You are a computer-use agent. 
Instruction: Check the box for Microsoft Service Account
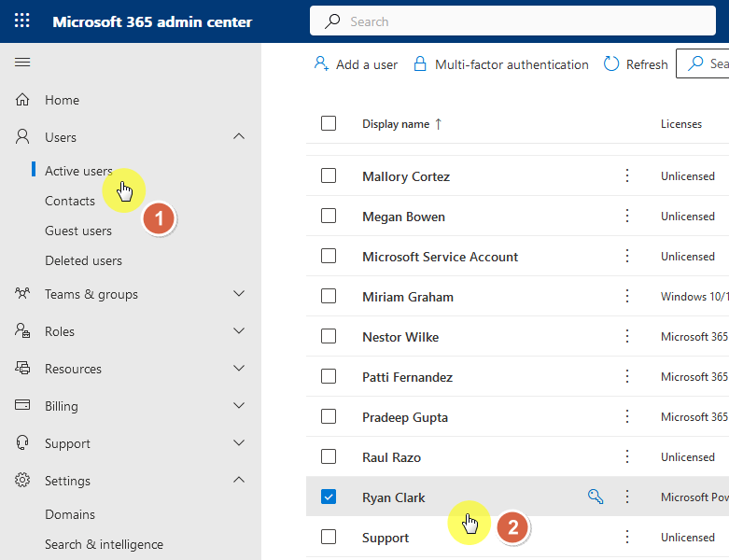[329, 256]
